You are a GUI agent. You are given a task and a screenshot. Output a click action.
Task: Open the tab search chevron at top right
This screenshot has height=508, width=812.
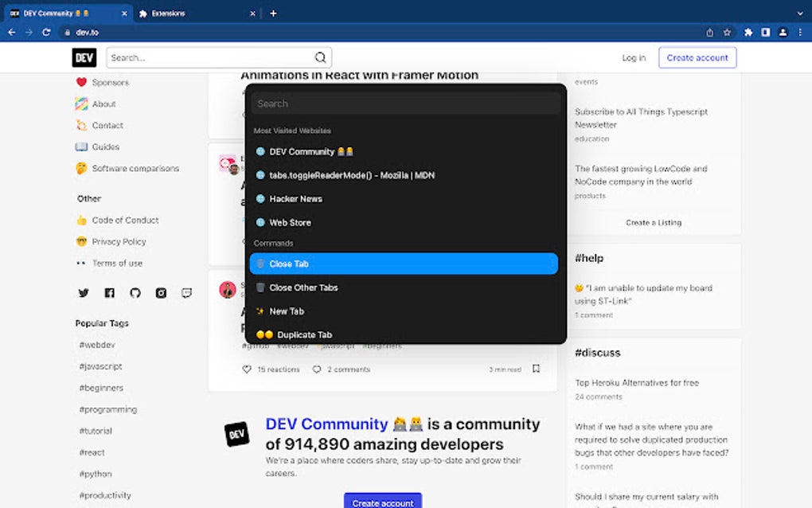800,14
